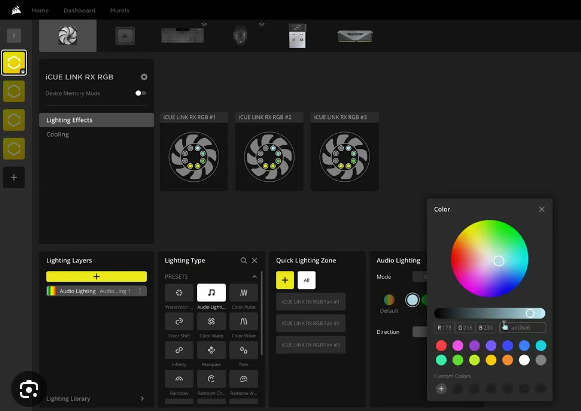Open the Direction dropdown in Audio Lighting

(x=419, y=332)
